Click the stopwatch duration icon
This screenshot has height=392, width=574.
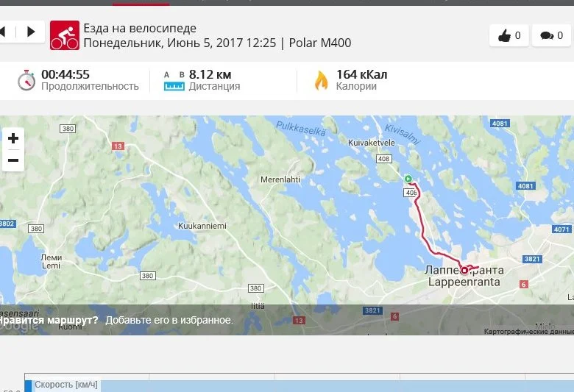tap(26, 80)
